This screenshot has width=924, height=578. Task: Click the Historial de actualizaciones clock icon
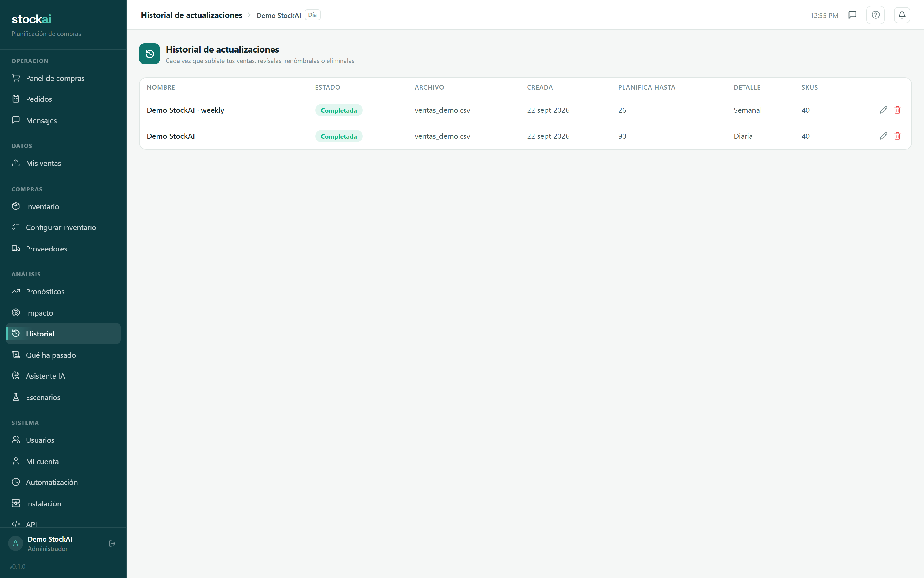[150, 54]
